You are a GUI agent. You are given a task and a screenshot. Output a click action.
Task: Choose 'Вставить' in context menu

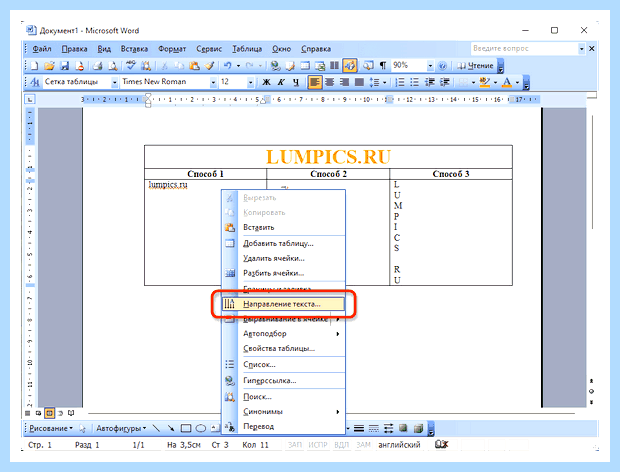click(283, 227)
